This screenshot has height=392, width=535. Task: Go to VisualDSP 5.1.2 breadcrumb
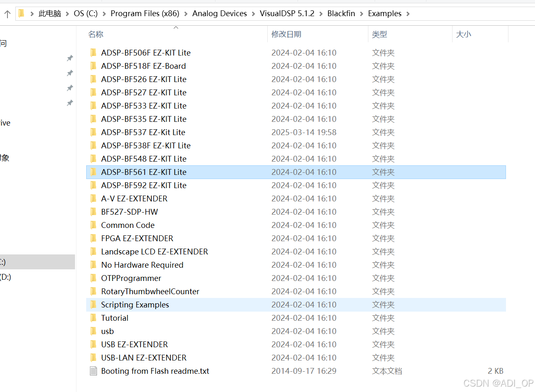click(287, 14)
